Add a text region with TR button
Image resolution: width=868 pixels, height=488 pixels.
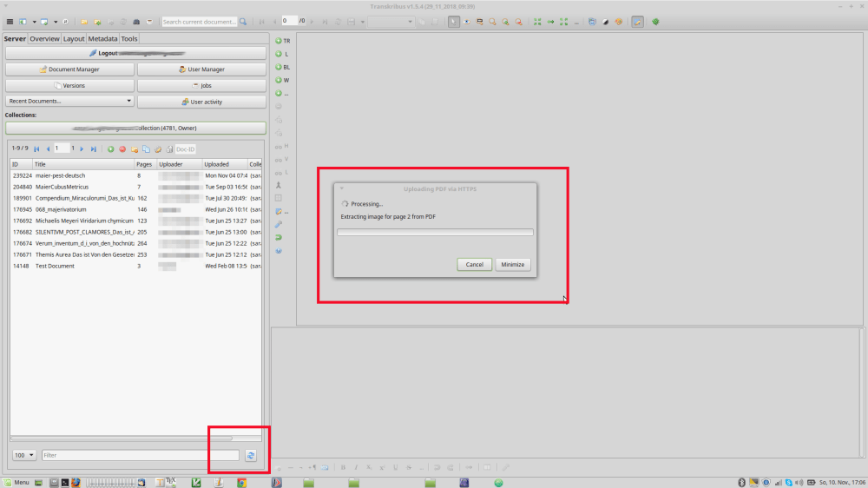[283, 41]
